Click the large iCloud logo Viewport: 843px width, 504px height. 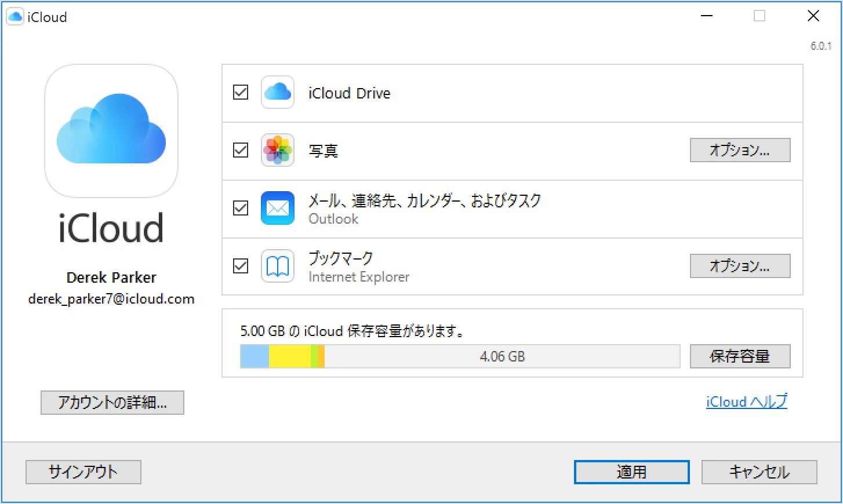(111, 131)
